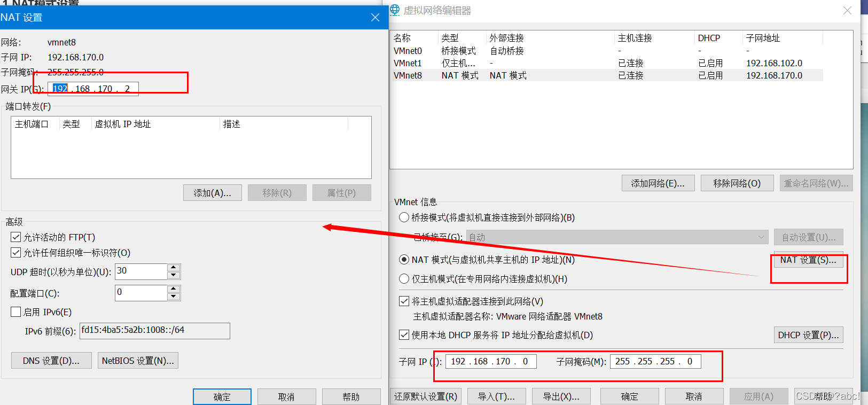This screenshot has width=868, height=405.
Task: Select NAT 模式 radio button
Action: (x=404, y=260)
